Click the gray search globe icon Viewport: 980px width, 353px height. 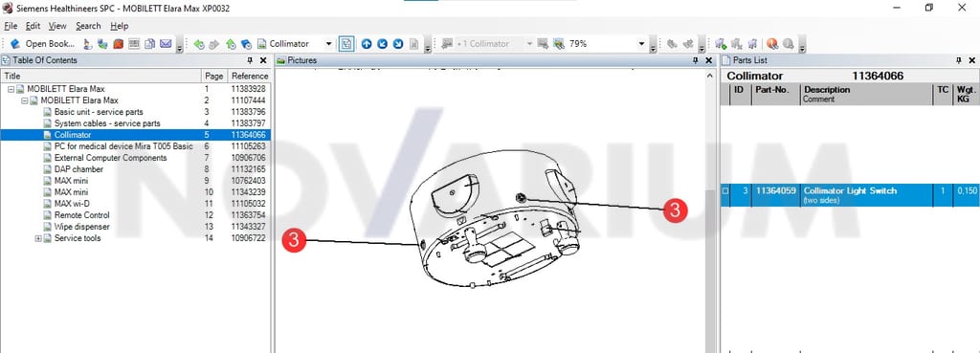tap(789, 44)
